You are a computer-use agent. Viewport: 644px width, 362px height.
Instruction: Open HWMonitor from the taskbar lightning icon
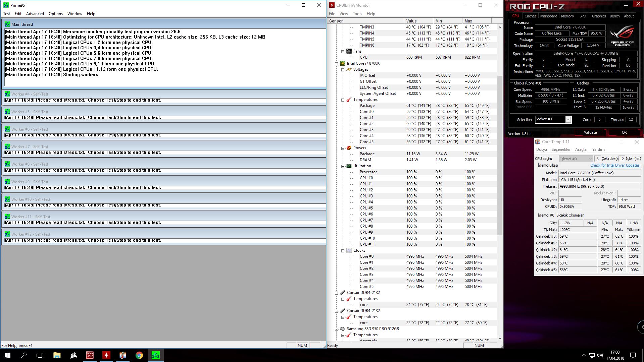point(106,355)
